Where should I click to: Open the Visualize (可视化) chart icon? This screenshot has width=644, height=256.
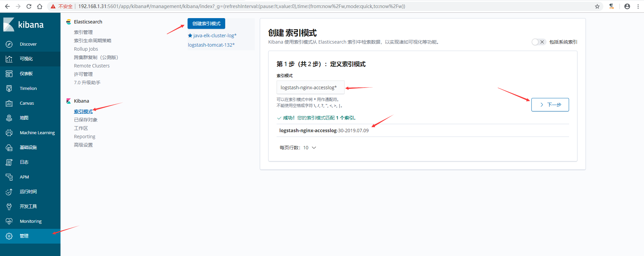click(x=9, y=59)
